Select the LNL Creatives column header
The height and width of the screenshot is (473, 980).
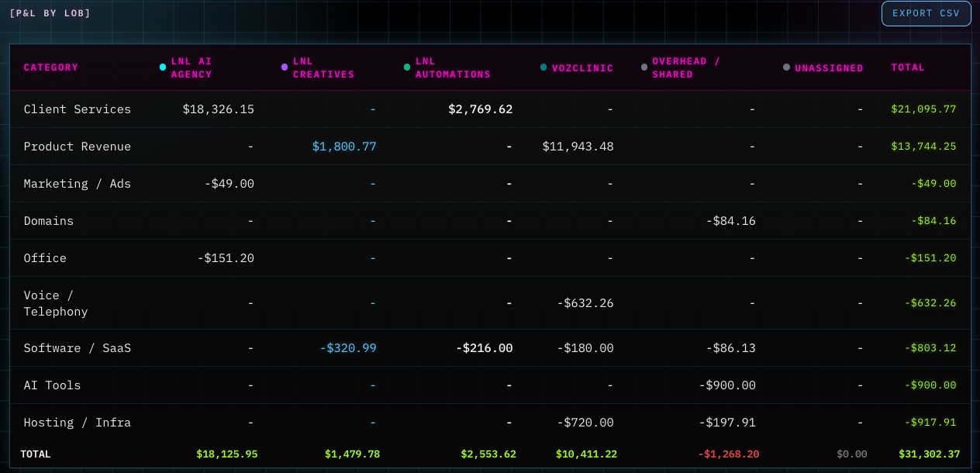coord(323,67)
